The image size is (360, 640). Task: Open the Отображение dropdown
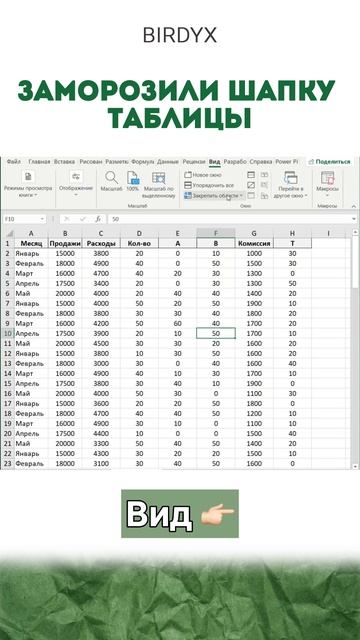pyautogui.click(x=76, y=183)
